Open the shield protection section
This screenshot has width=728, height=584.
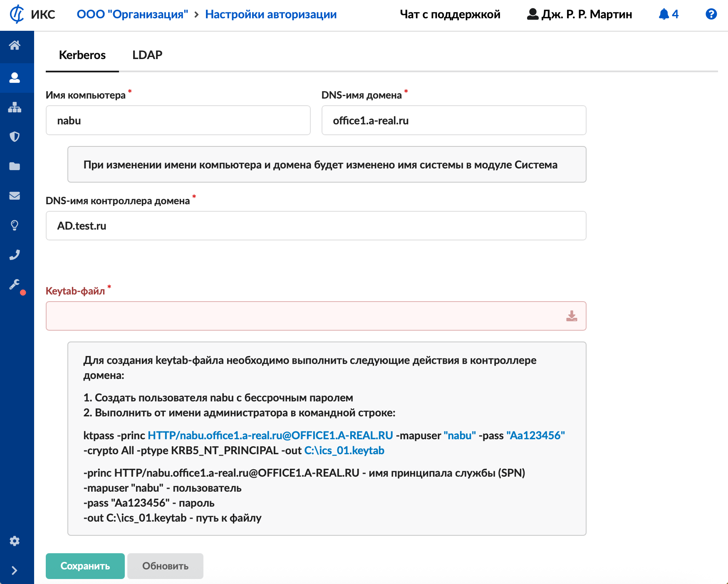point(15,137)
